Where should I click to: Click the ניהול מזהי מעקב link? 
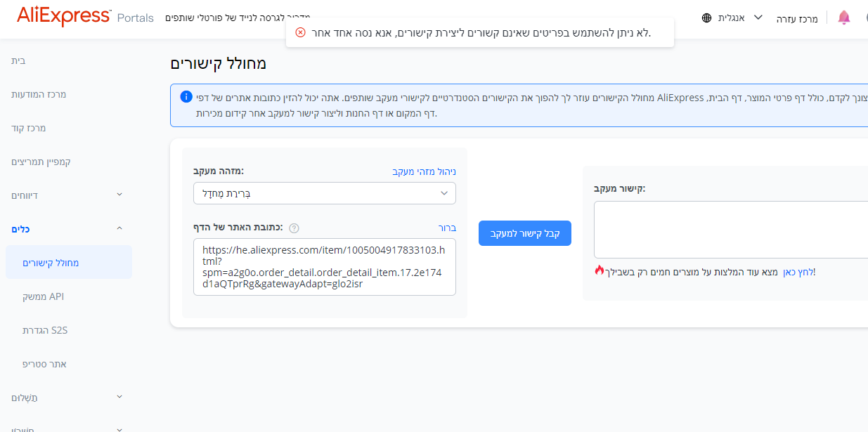coord(424,171)
